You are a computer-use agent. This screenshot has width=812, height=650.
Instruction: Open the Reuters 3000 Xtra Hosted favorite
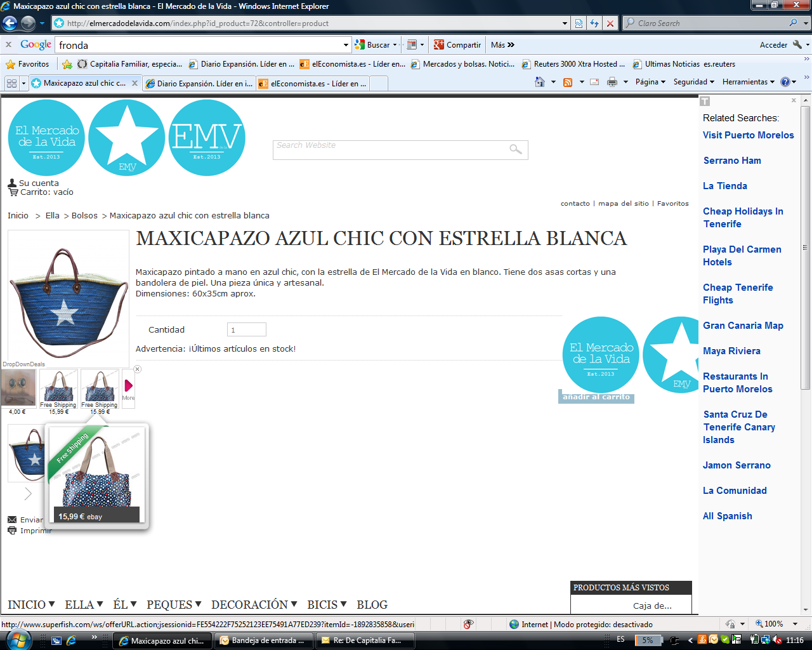tap(573, 64)
